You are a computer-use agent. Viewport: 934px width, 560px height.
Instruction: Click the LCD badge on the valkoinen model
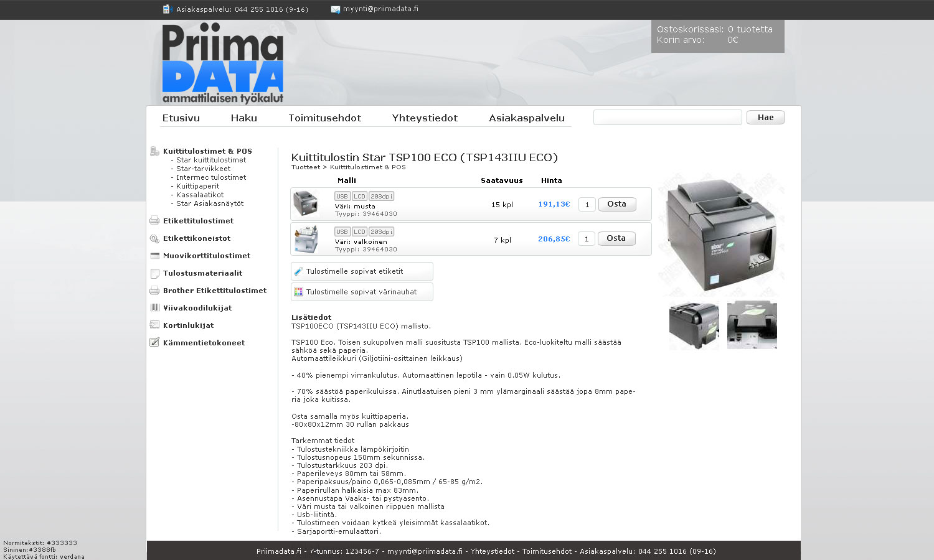(360, 232)
